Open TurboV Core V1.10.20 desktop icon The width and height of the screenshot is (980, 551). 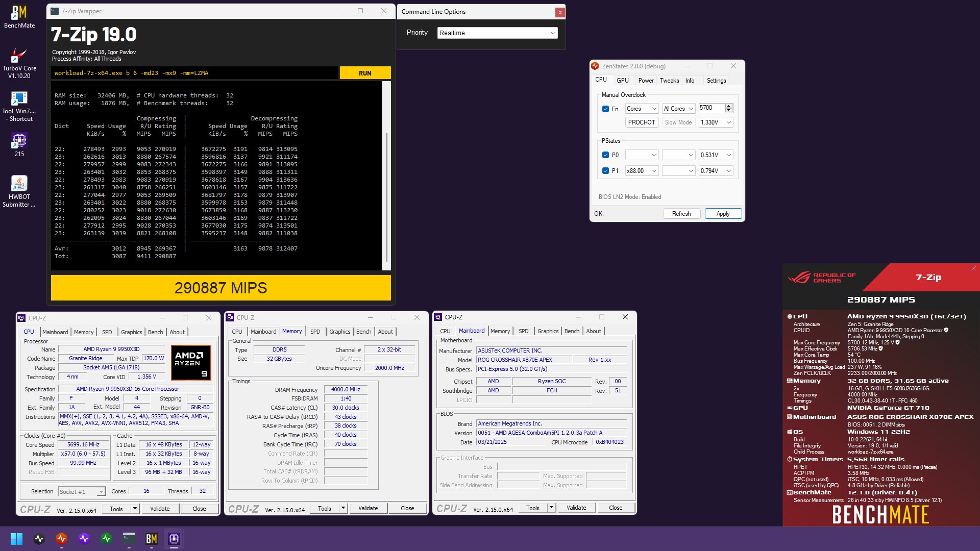click(x=19, y=63)
